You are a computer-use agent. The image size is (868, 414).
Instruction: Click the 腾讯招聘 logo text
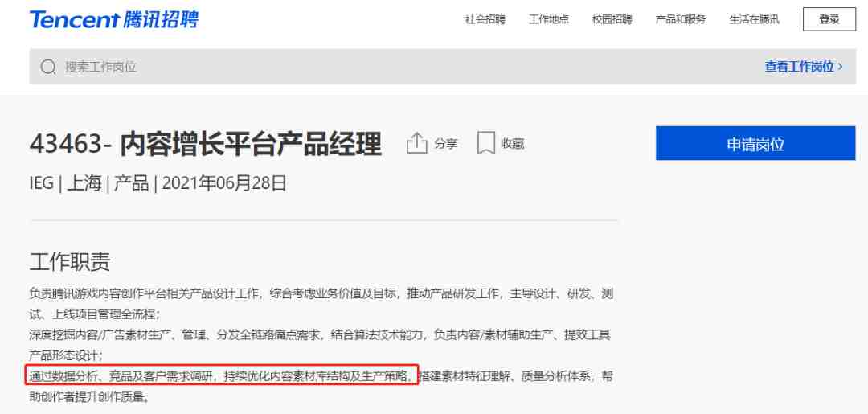click(x=160, y=19)
